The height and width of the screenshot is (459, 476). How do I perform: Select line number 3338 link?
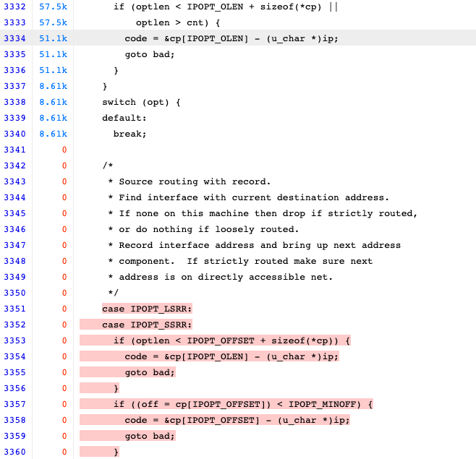coord(15,102)
